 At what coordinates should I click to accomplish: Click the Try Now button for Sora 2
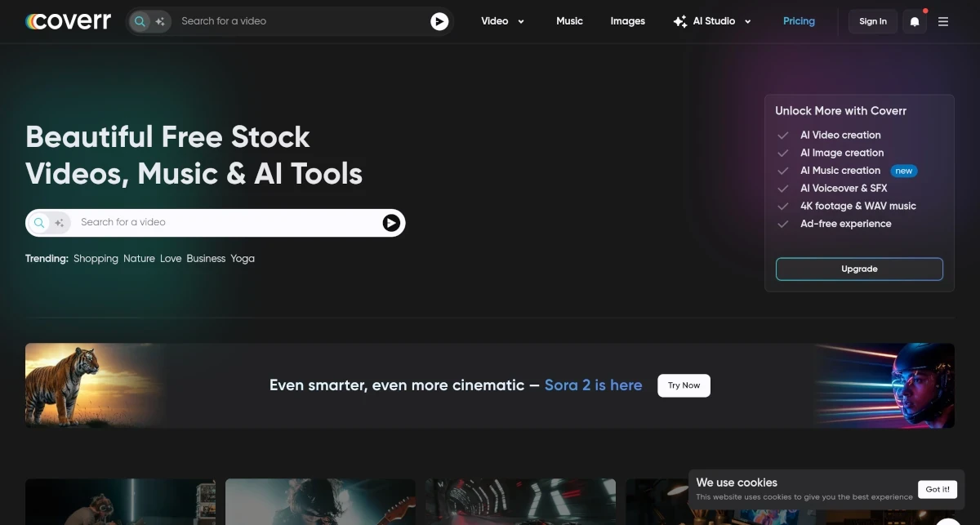click(684, 385)
